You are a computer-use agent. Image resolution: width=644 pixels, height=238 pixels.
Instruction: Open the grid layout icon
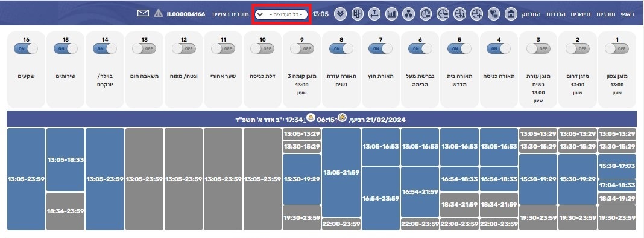358,14
